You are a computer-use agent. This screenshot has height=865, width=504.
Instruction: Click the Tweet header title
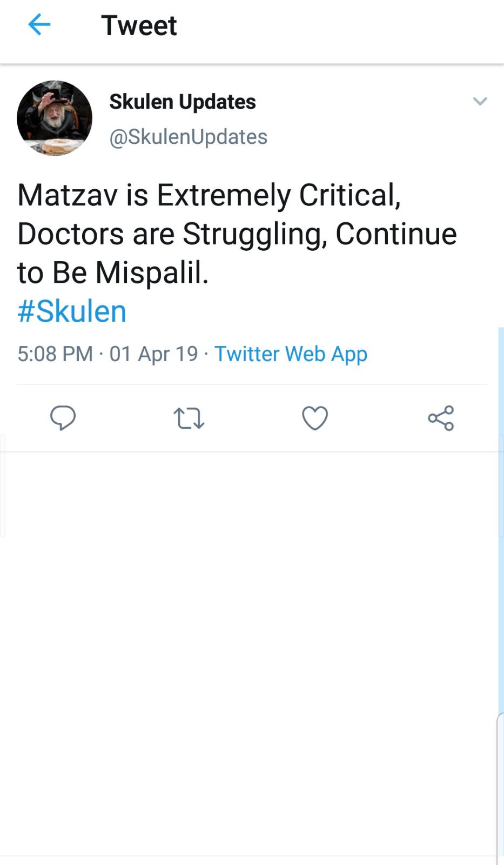click(139, 25)
